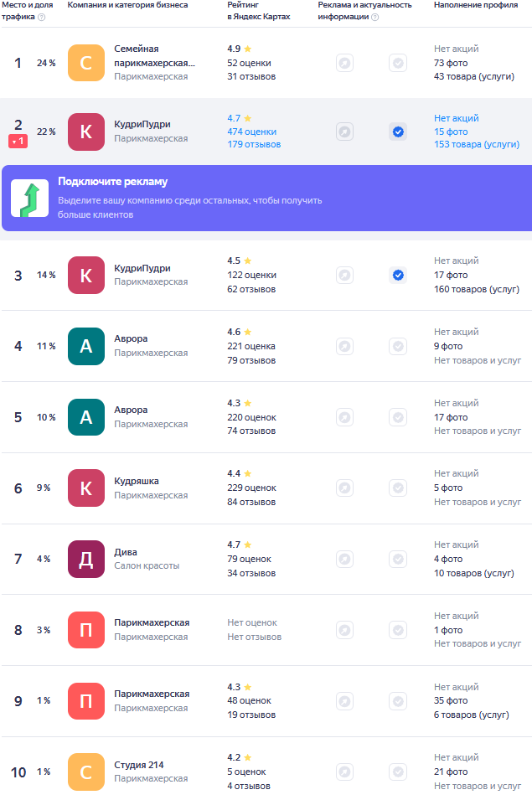Click the blue verified checkmark in the 22 % row
Viewport: 532px width, 800px height.
(398, 132)
